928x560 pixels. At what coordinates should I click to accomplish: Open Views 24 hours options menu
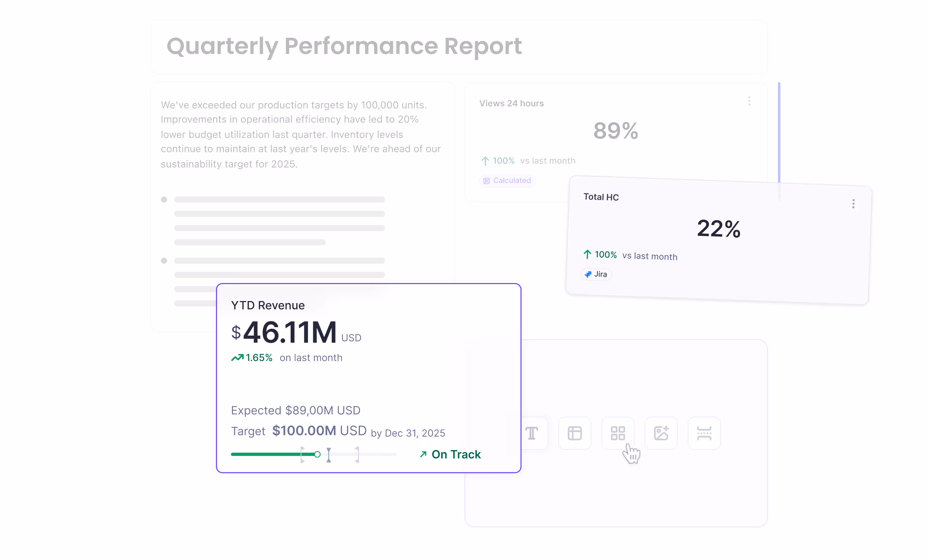(749, 101)
